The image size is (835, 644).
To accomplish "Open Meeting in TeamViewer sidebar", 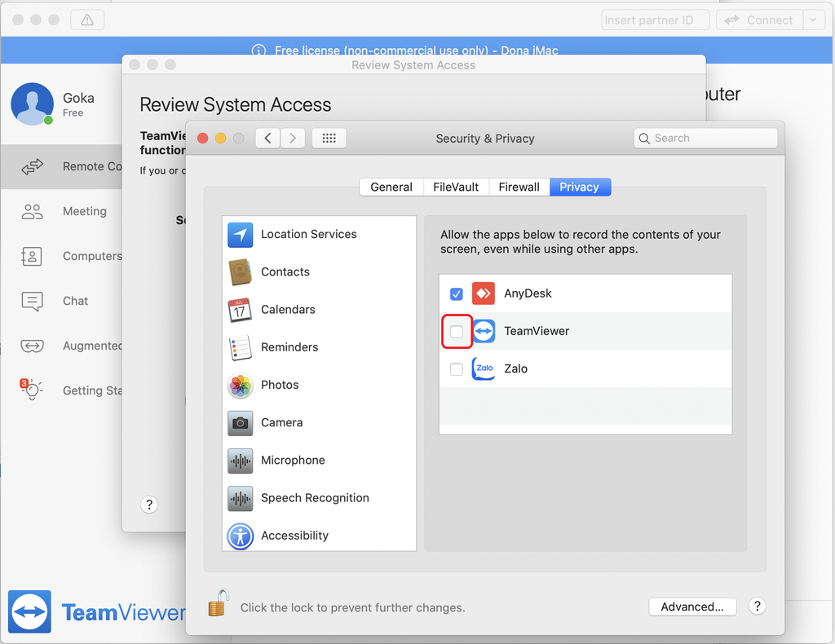I will tap(61, 211).
